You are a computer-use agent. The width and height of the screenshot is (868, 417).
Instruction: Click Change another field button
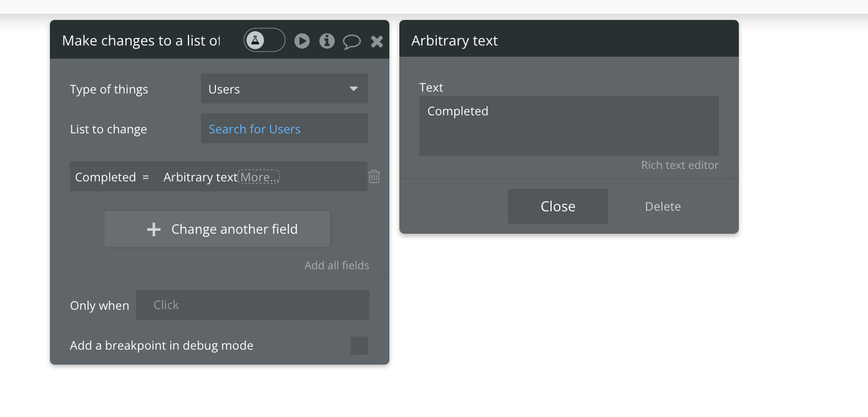217,229
